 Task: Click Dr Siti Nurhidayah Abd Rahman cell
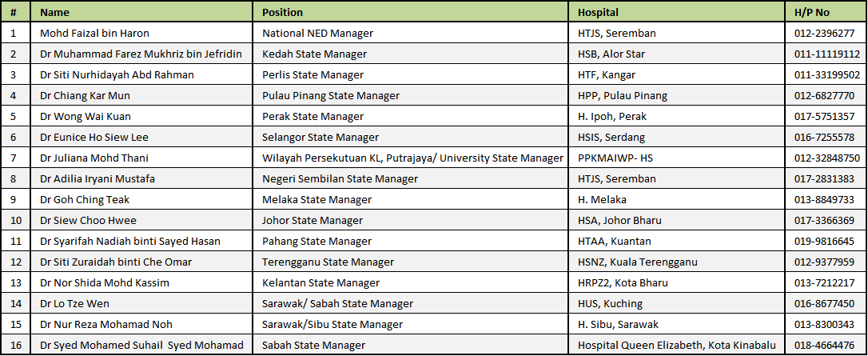point(141,74)
